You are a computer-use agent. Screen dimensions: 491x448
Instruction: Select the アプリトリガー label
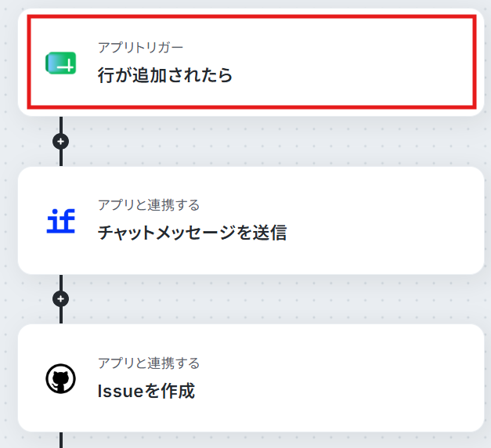click(x=140, y=48)
